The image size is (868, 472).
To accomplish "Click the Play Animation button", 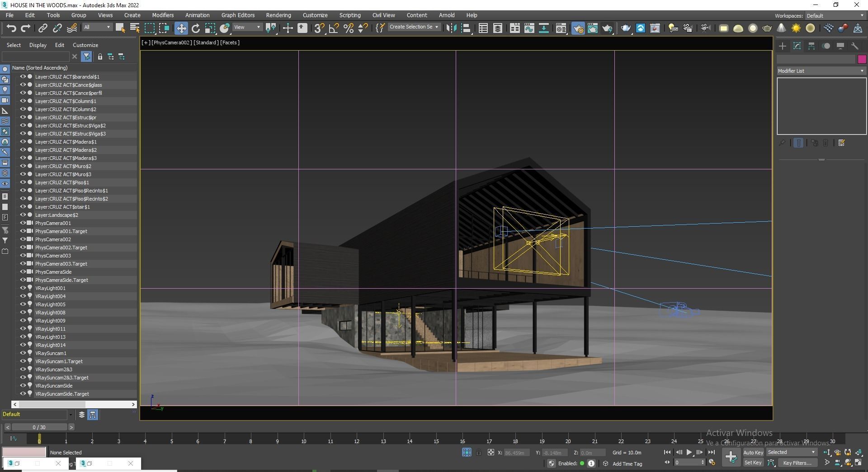I will point(689,452).
